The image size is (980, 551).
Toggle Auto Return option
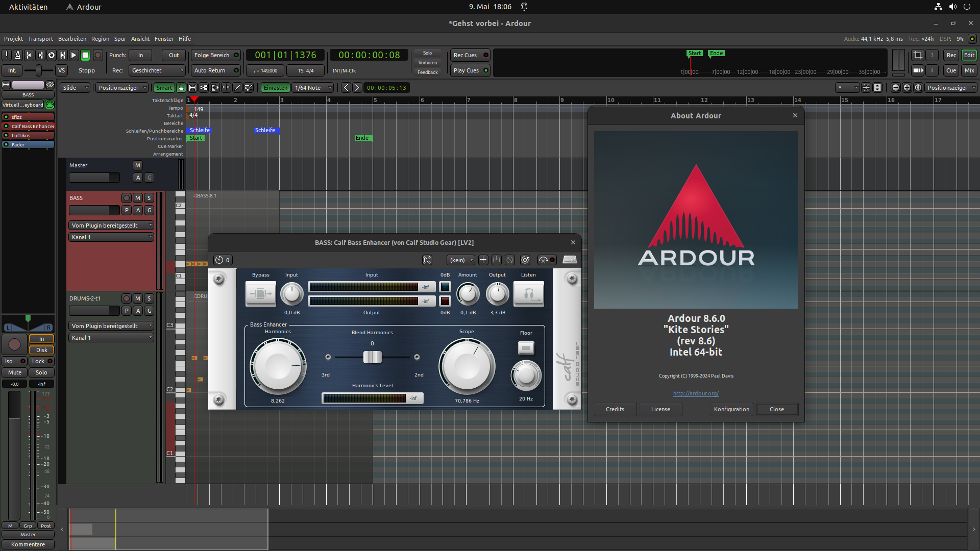pos(216,70)
